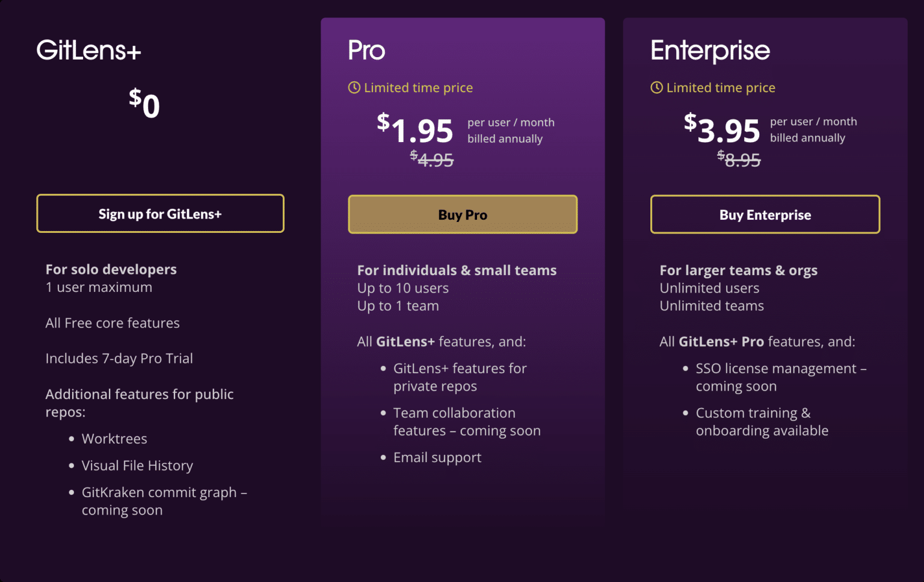
Task: Click the clock icon on the Enterprise card
Action: tap(656, 87)
